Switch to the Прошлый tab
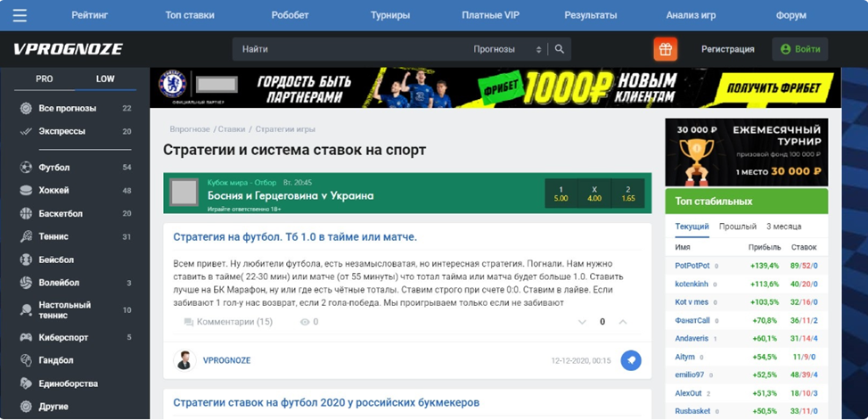Viewport: 868px width, 420px height. point(737,226)
